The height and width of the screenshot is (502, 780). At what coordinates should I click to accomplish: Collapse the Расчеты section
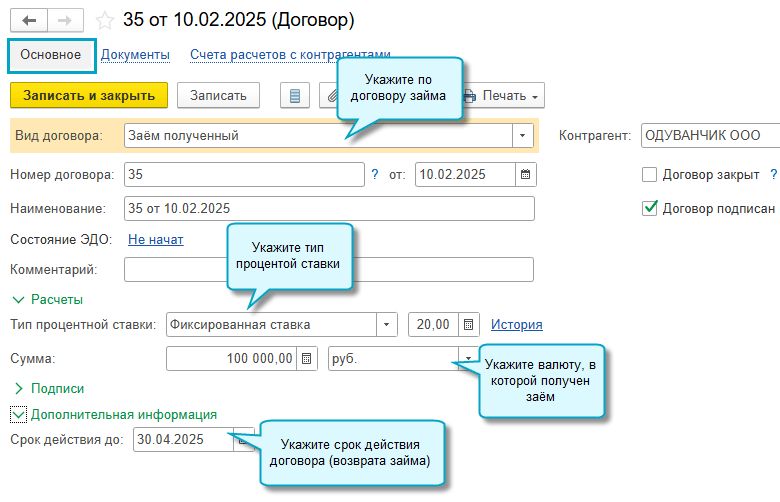(18, 299)
